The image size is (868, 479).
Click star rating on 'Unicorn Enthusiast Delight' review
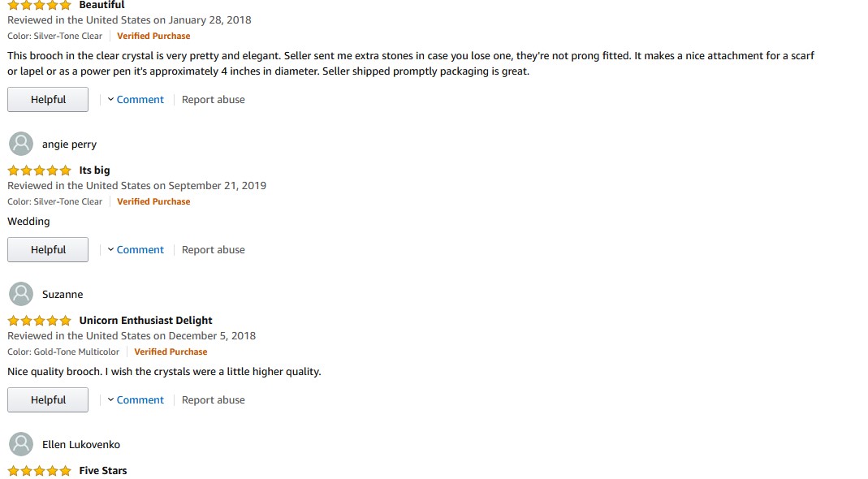39,321
